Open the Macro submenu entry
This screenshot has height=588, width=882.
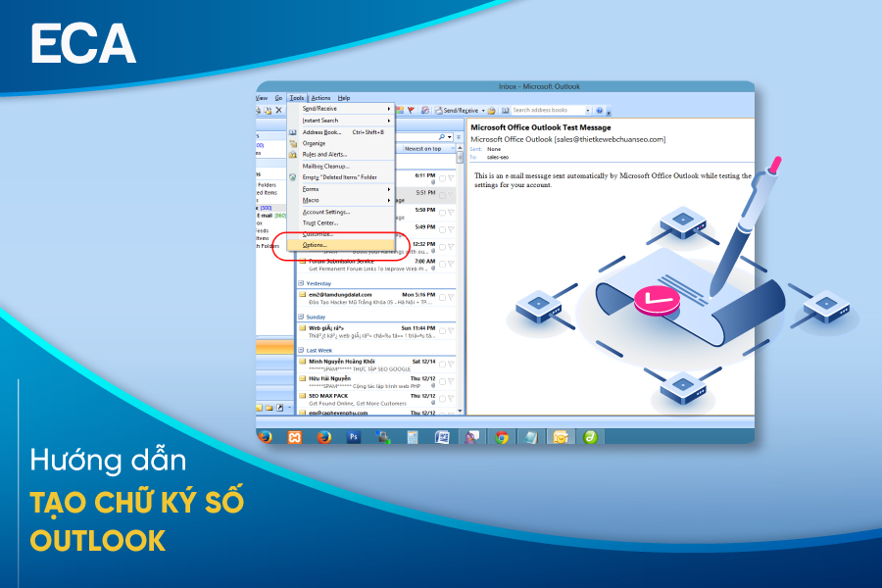[341, 200]
